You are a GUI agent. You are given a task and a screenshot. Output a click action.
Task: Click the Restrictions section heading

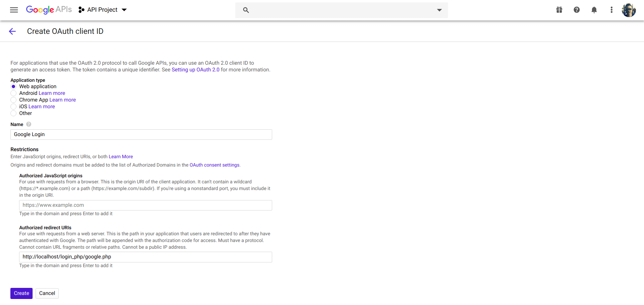[x=24, y=149]
